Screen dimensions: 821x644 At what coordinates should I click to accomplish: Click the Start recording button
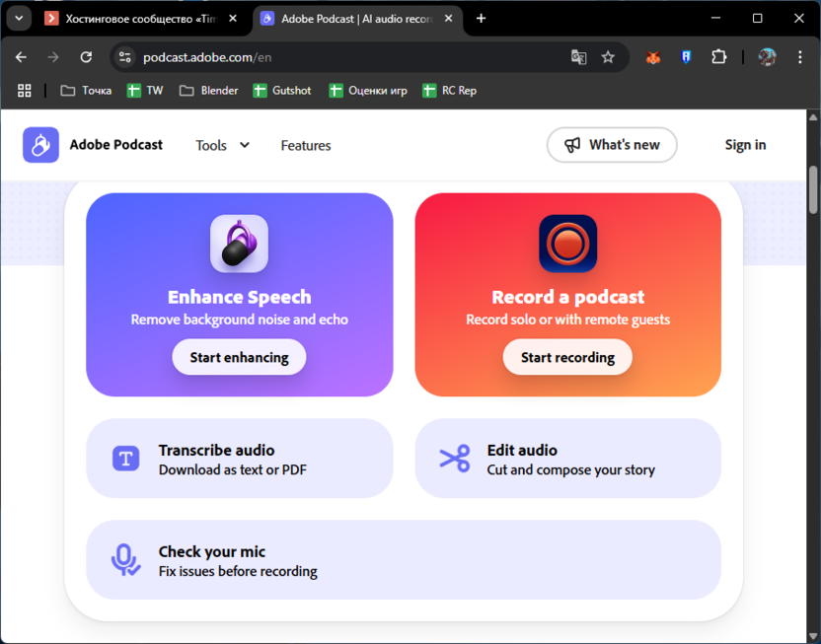[567, 357]
